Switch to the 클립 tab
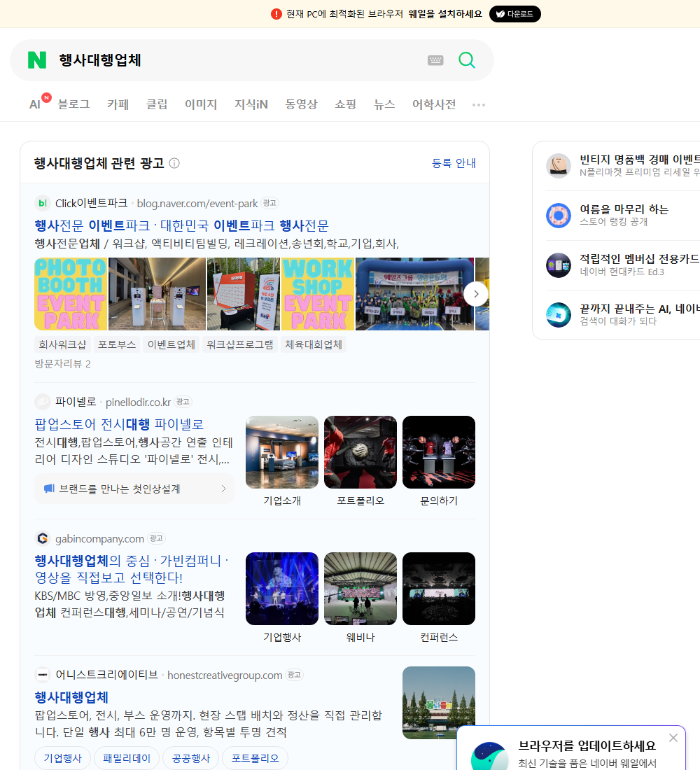The image size is (700, 770). tap(157, 104)
